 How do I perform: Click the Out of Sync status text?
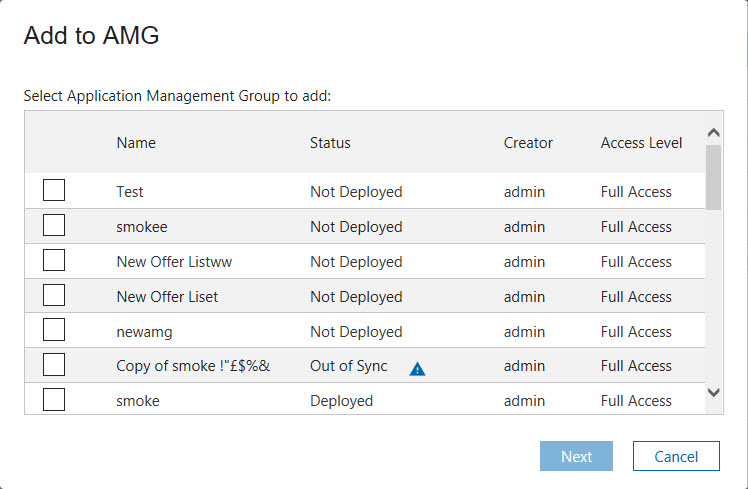pyautogui.click(x=348, y=366)
